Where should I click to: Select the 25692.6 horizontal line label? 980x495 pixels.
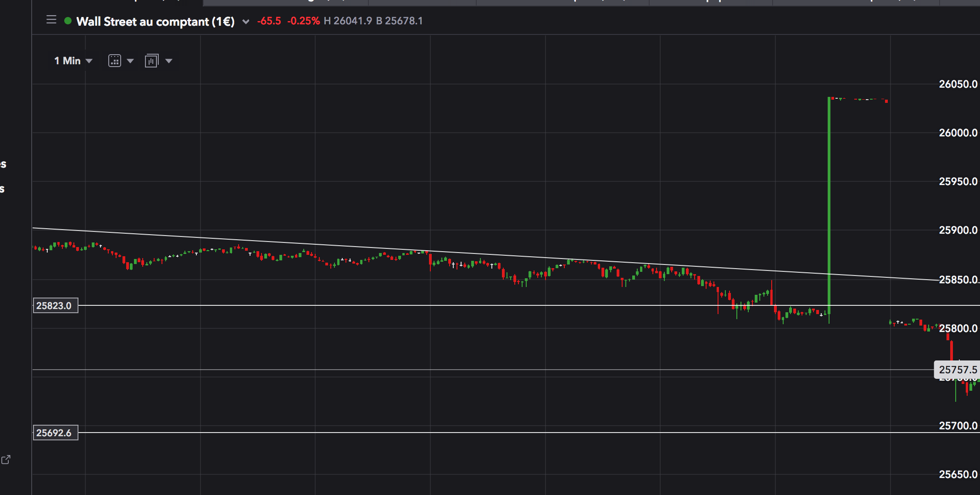(x=56, y=433)
